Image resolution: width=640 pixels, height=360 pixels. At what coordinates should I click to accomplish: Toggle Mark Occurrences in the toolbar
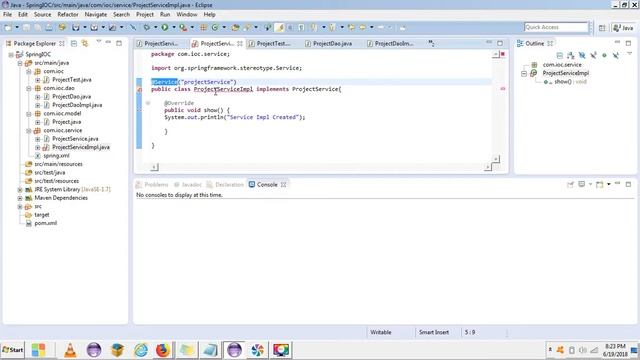(x=280, y=27)
